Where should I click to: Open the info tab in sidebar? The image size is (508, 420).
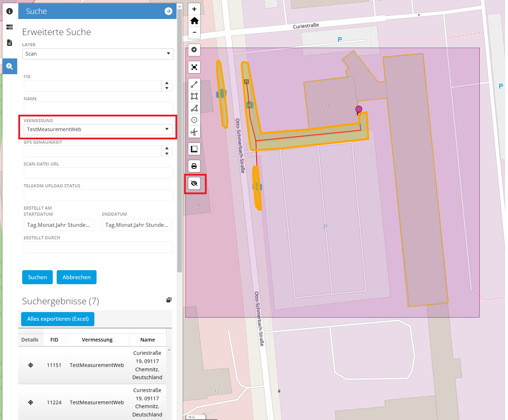(10, 11)
